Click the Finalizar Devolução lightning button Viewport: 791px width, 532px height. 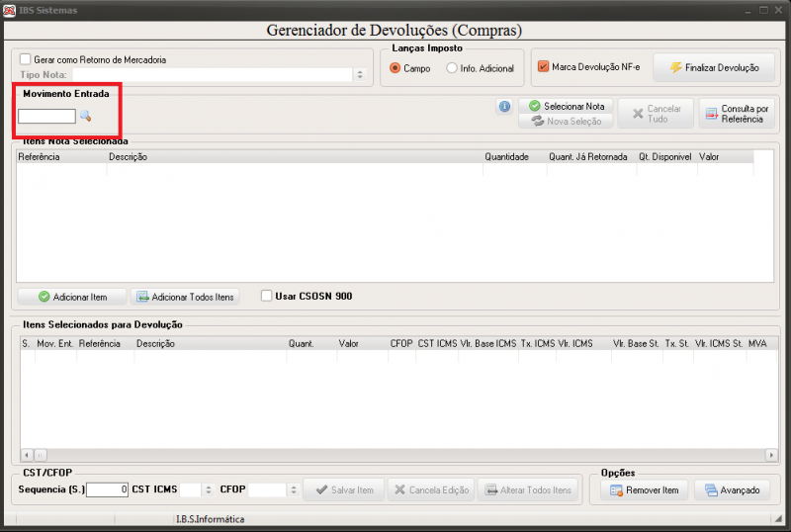click(714, 67)
